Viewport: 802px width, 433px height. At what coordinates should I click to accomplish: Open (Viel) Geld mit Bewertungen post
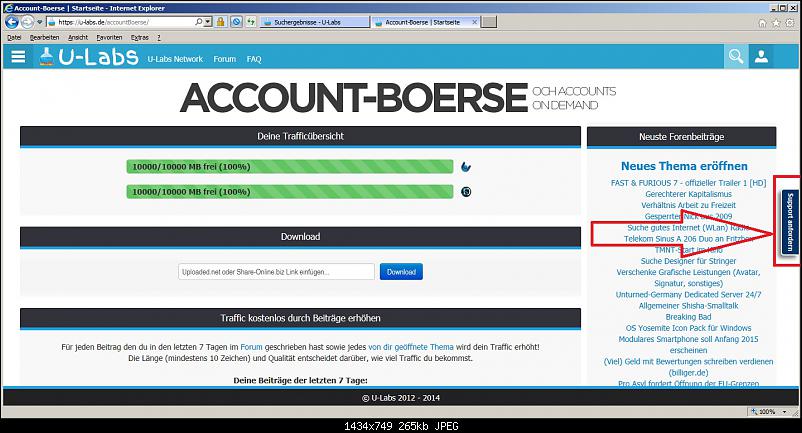[x=688, y=367]
